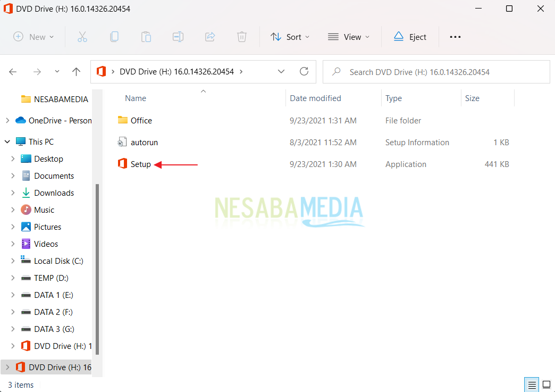Open the View layout dropdown

click(349, 37)
